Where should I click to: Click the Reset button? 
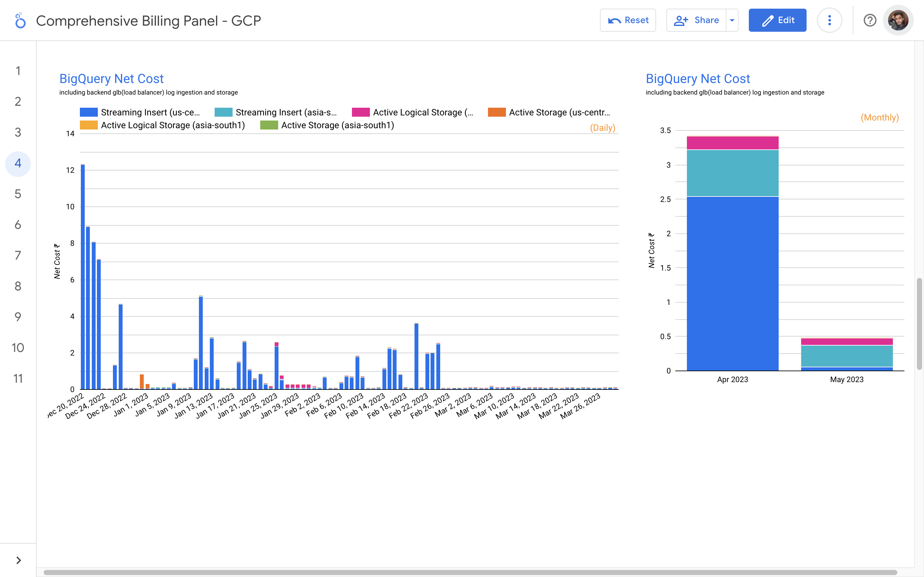coord(628,20)
